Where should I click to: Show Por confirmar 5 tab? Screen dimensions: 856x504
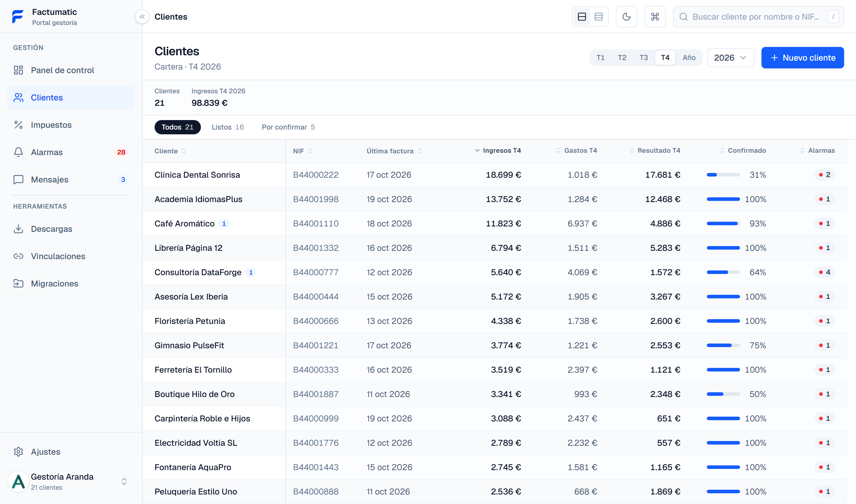pos(288,127)
